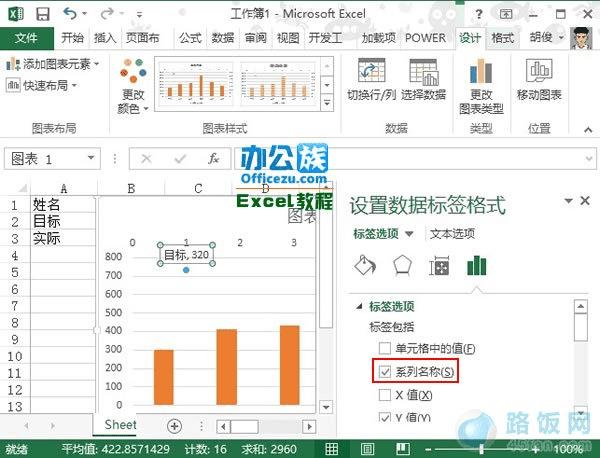Image resolution: width=600 pixels, height=458 pixels.
Task: Open the Change Colors palette
Action: click(133, 86)
